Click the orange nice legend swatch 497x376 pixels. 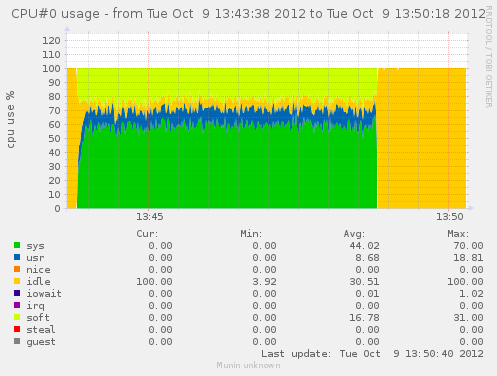17,269
